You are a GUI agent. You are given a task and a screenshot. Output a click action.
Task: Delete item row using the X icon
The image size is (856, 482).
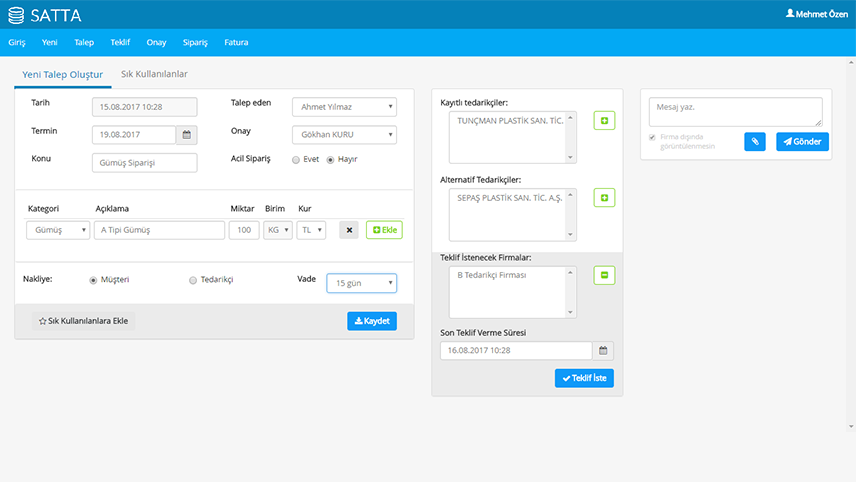pos(349,230)
